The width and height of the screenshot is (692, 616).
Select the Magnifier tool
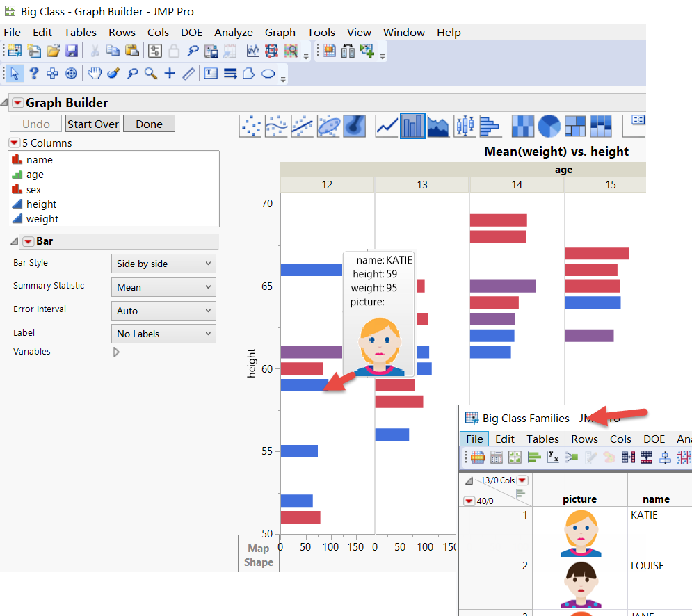[x=150, y=73]
